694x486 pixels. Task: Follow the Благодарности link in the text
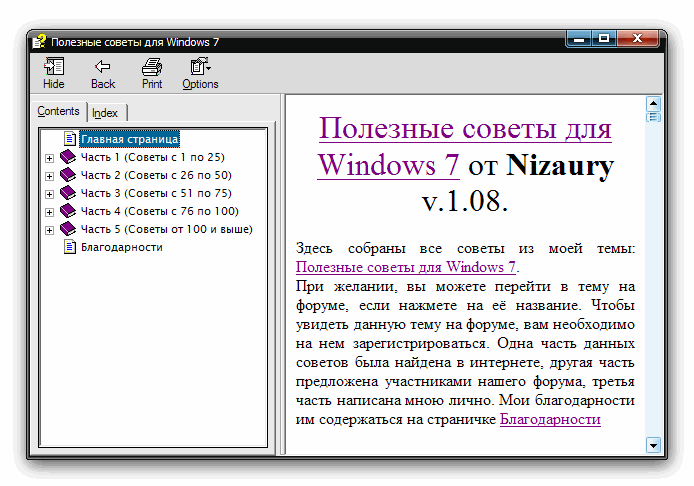coord(550,420)
